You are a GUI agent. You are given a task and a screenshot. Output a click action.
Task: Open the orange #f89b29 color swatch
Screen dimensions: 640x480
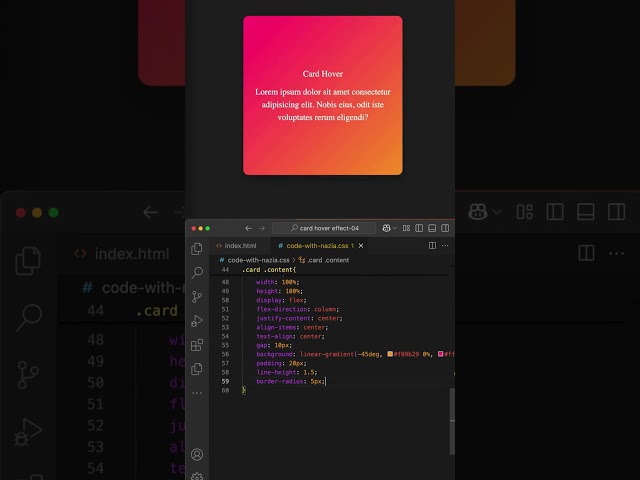390,354
